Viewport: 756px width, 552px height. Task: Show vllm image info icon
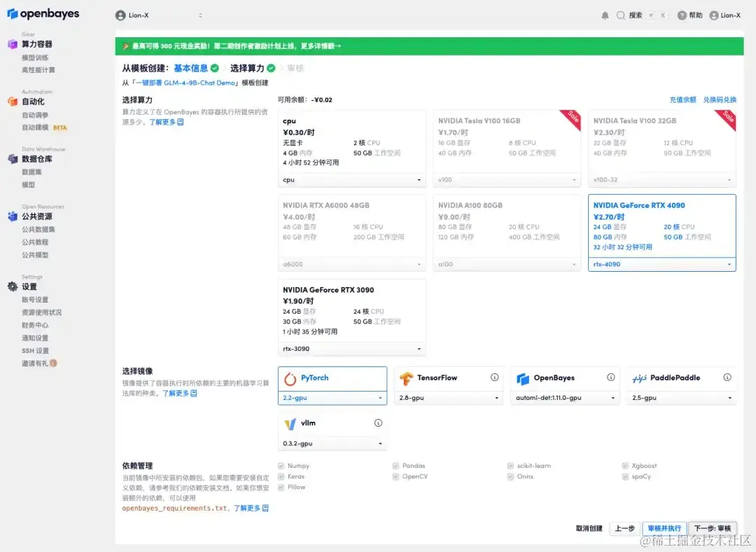click(379, 423)
